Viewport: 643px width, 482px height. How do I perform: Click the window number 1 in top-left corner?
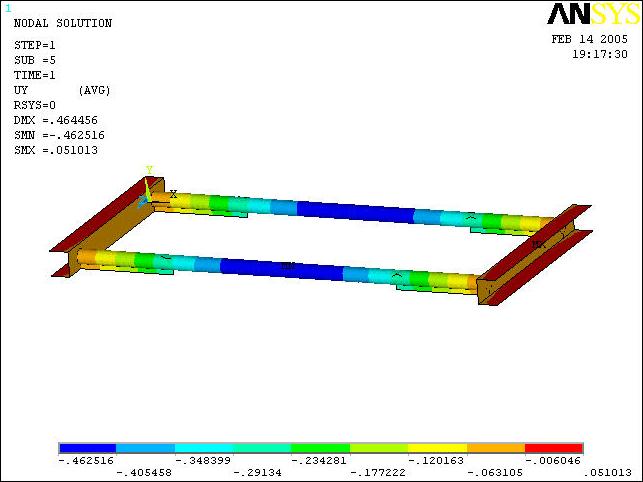click(x=8, y=8)
